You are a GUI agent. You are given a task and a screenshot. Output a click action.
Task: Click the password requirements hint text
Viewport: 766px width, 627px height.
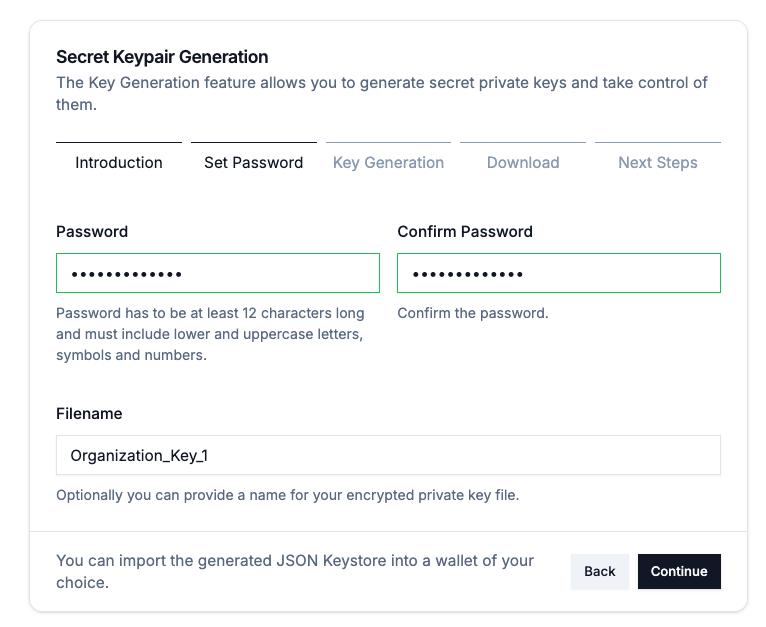pos(210,334)
